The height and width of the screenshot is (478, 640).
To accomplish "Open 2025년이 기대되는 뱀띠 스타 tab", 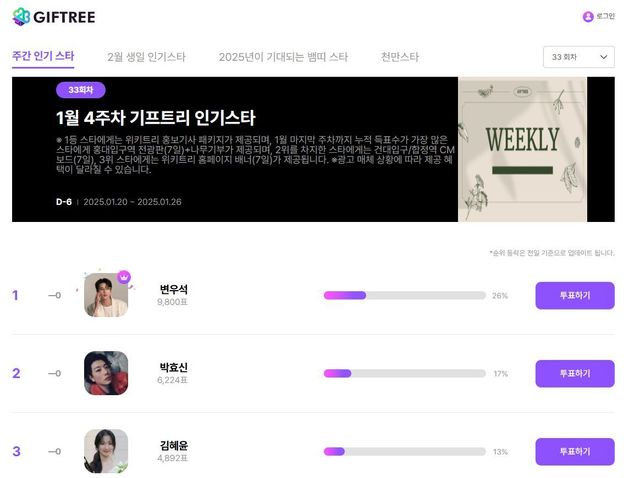I will click(283, 57).
